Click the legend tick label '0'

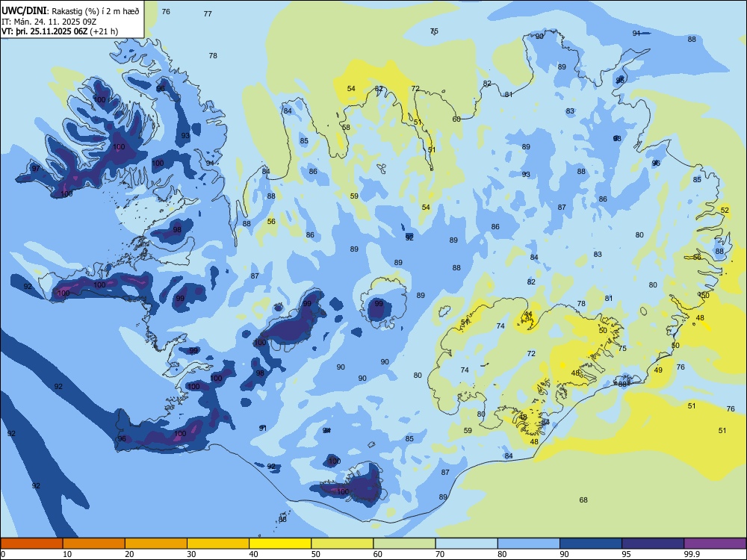pyautogui.click(x=3, y=554)
